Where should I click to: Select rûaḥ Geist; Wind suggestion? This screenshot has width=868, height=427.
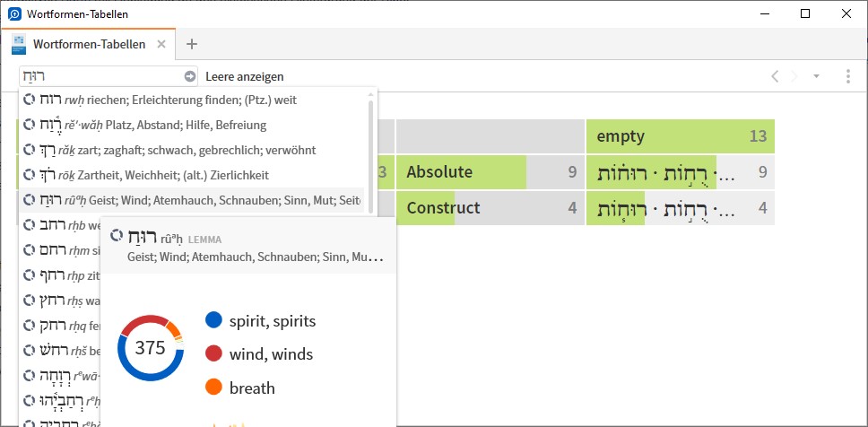tap(192, 200)
